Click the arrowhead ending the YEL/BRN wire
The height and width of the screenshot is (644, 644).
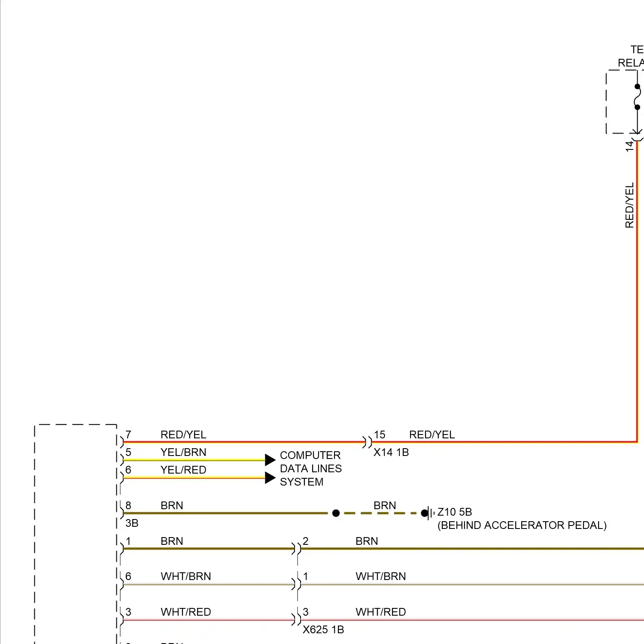point(270,460)
